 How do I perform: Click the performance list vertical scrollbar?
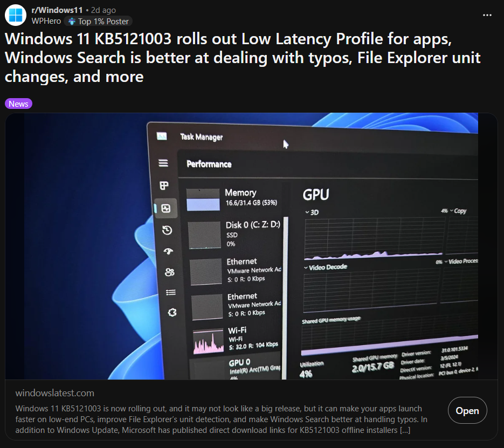[x=285, y=297]
